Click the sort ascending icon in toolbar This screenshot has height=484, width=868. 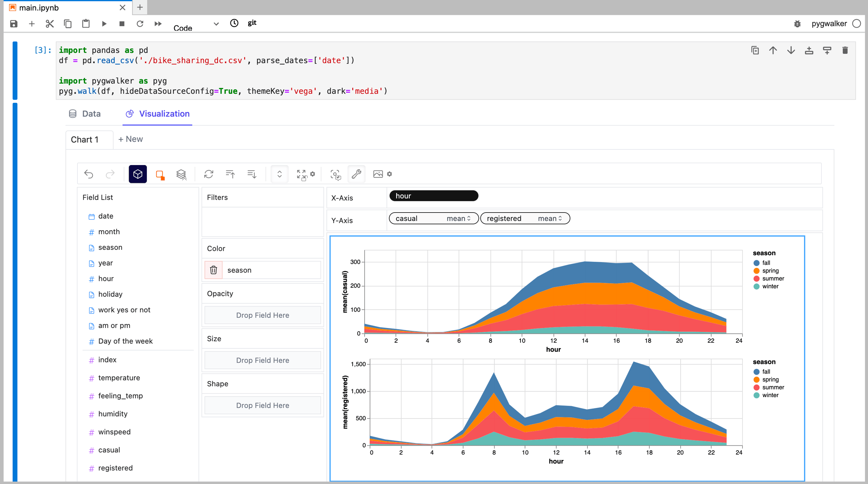(230, 174)
